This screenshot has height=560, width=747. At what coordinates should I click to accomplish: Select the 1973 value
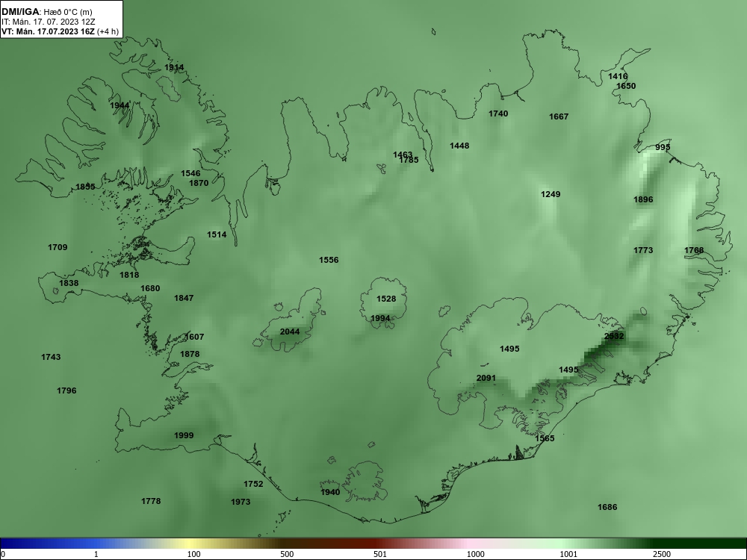(x=241, y=502)
